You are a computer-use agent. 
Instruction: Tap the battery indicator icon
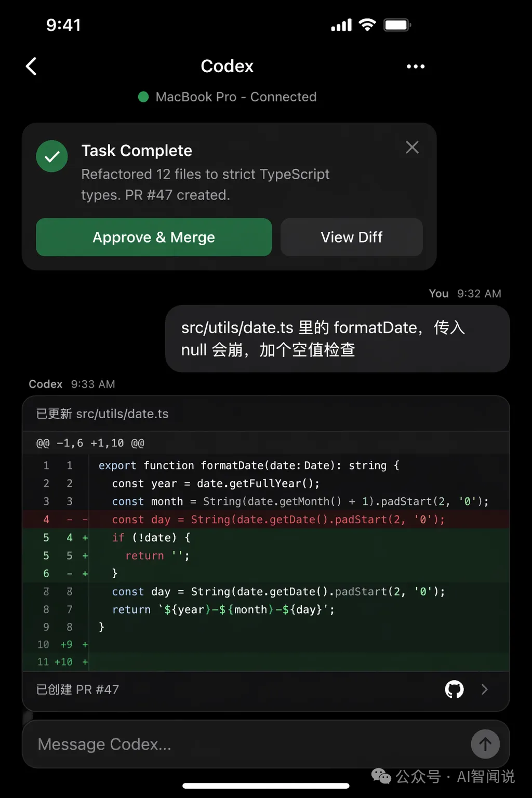click(x=397, y=25)
